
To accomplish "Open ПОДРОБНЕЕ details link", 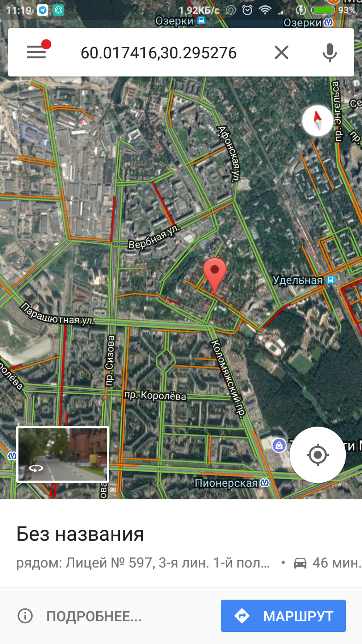I will point(94,616).
